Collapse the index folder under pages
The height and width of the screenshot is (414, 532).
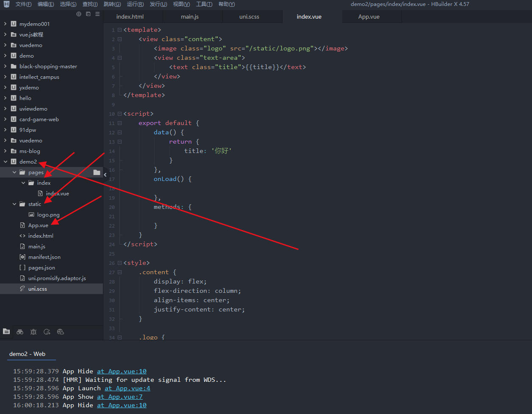23,183
